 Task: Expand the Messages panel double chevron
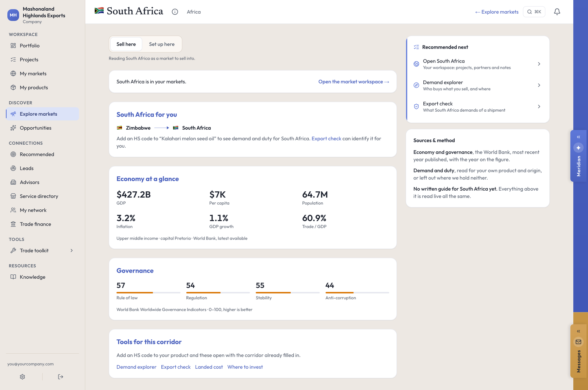tap(578, 331)
